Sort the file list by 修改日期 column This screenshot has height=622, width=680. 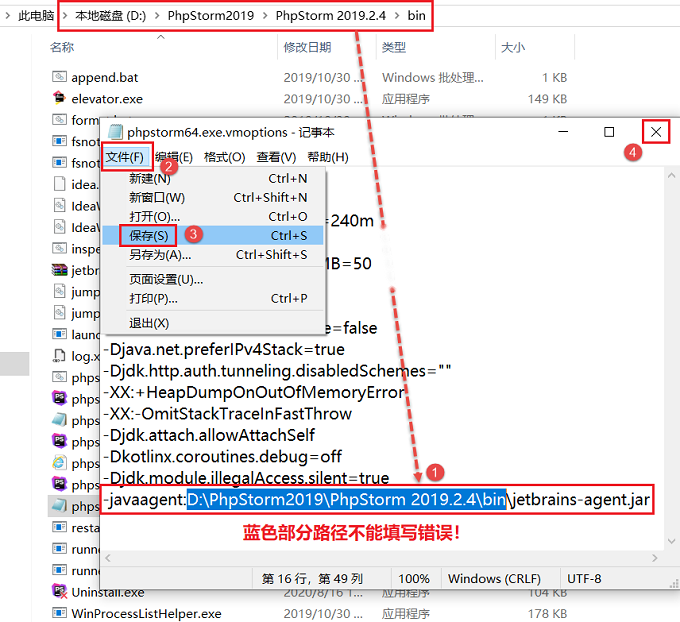(307, 47)
